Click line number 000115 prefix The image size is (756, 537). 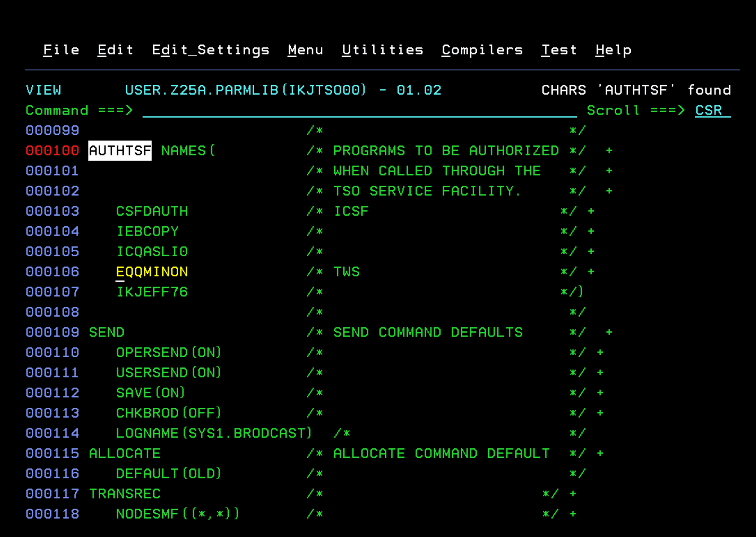[53, 453]
